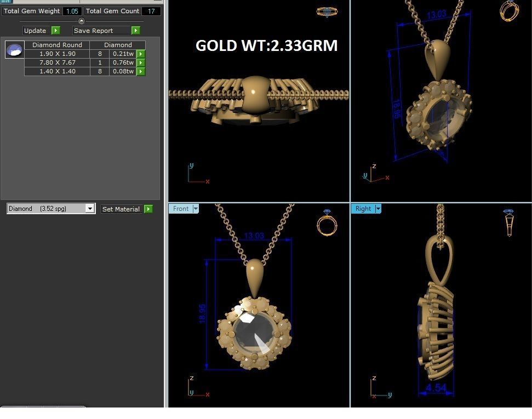Click the Total Gem Count value 17
Viewport: 532px width, 419px height.
[151, 11]
